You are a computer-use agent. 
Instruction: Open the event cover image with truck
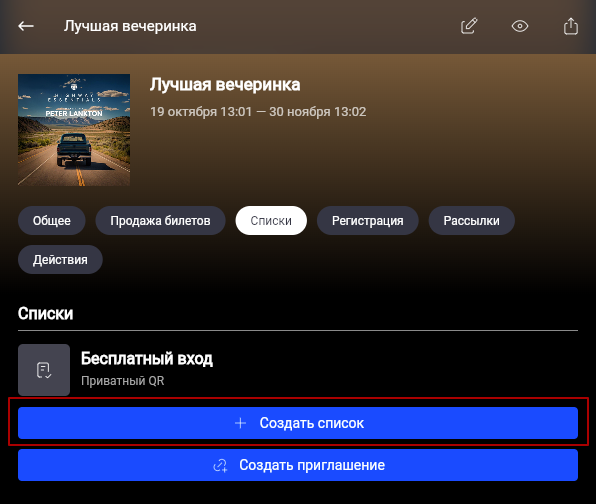pos(74,130)
